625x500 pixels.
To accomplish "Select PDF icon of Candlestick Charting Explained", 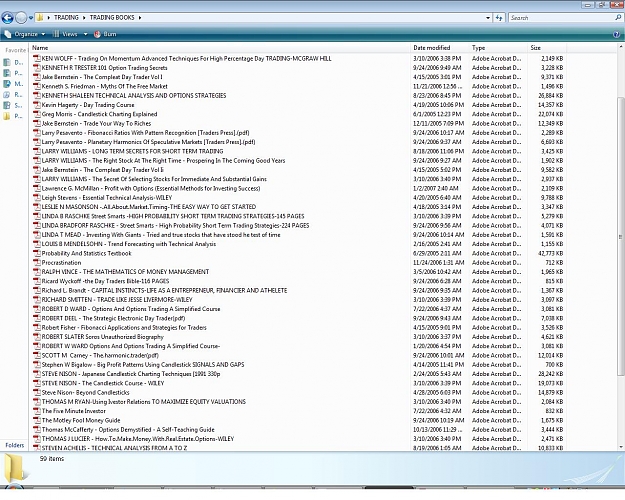I will [x=37, y=114].
